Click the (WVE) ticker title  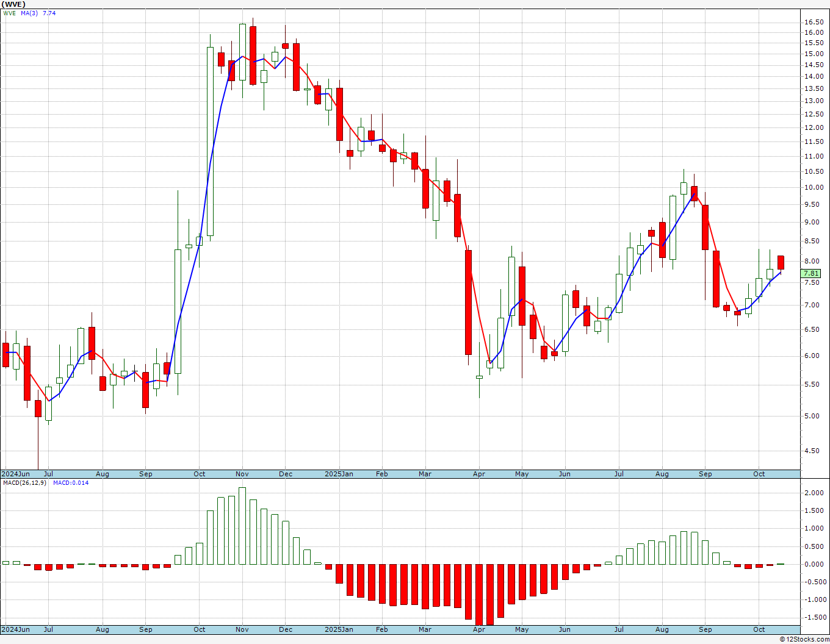[x=14, y=4]
